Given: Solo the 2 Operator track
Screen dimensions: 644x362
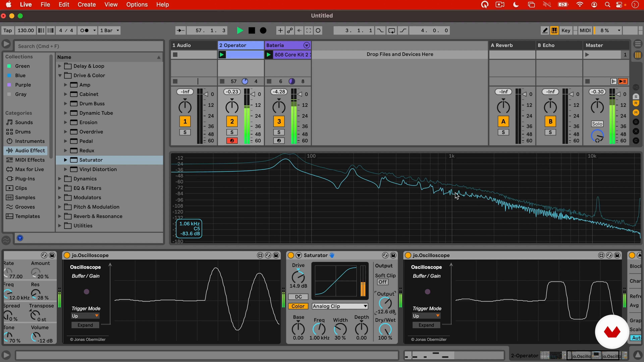Looking at the screenshot, I should (232, 132).
